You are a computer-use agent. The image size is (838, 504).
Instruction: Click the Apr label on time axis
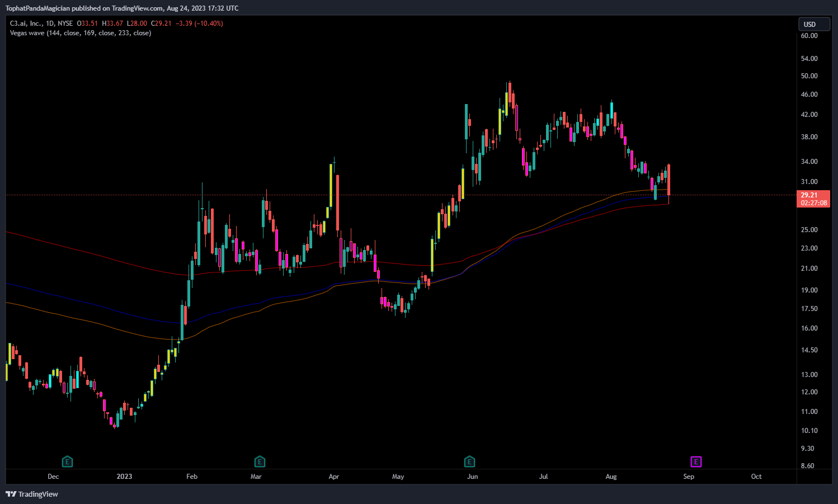point(334,477)
